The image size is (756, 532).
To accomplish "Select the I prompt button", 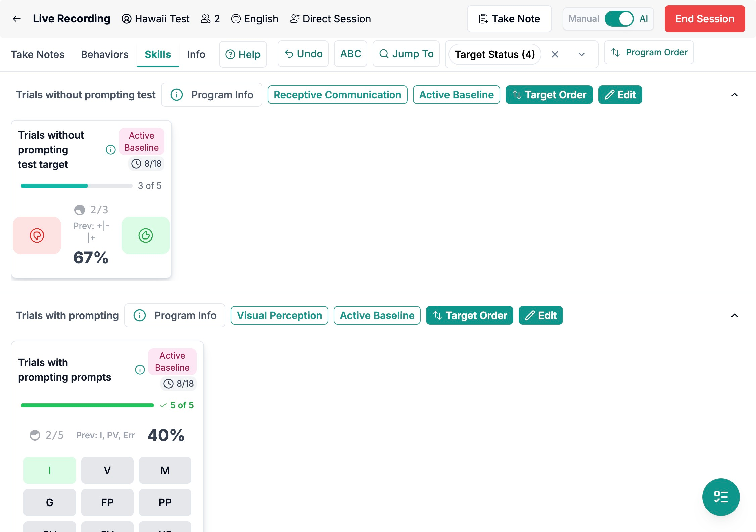I will point(50,470).
